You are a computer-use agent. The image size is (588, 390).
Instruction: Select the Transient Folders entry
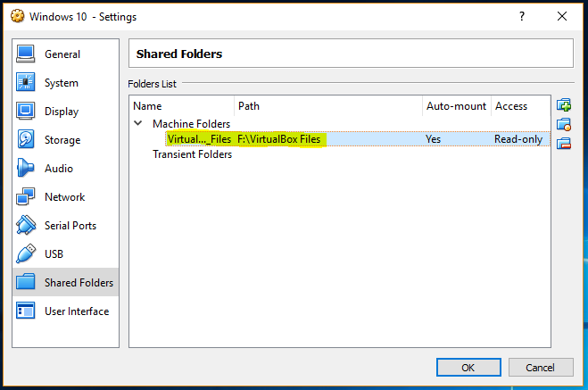[192, 154]
